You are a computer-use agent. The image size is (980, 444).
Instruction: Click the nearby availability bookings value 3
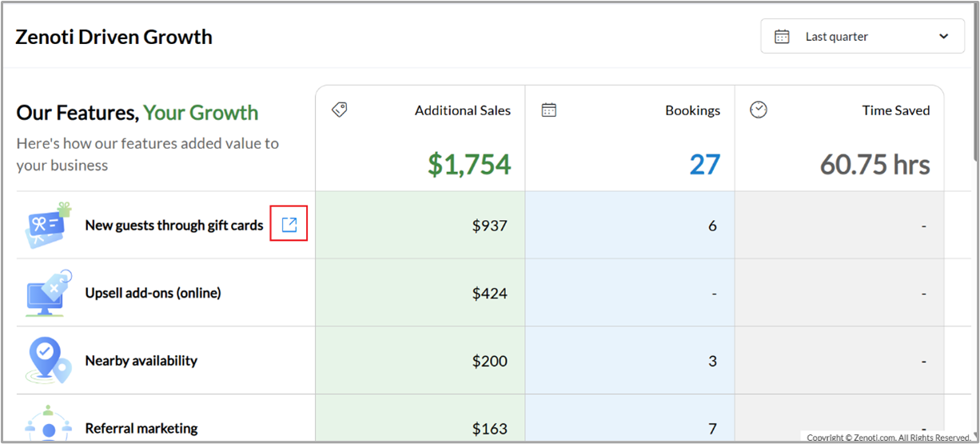(712, 361)
